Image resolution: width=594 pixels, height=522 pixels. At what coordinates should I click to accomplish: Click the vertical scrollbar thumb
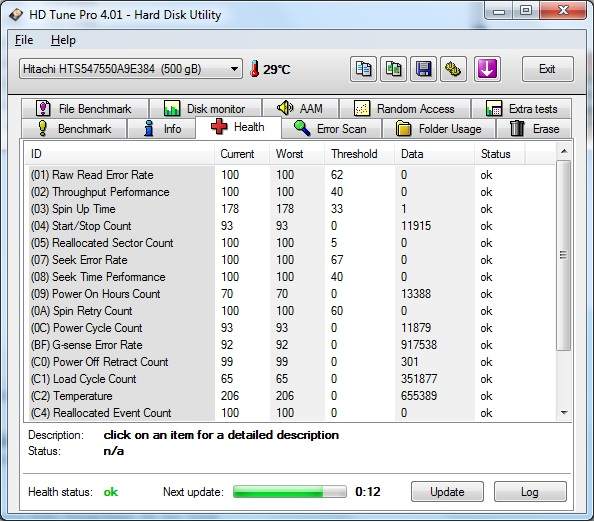(x=564, y=255)
